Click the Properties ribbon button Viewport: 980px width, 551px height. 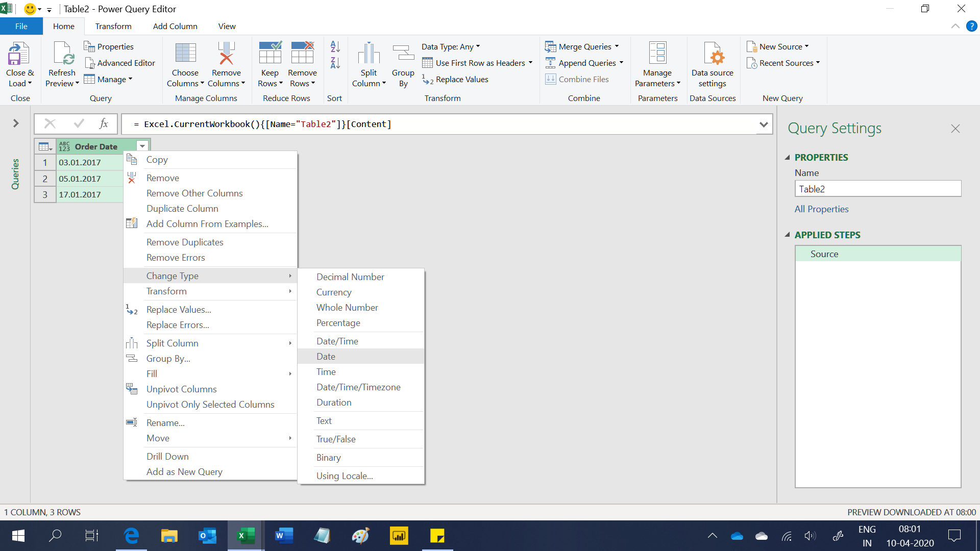[109, 46]
